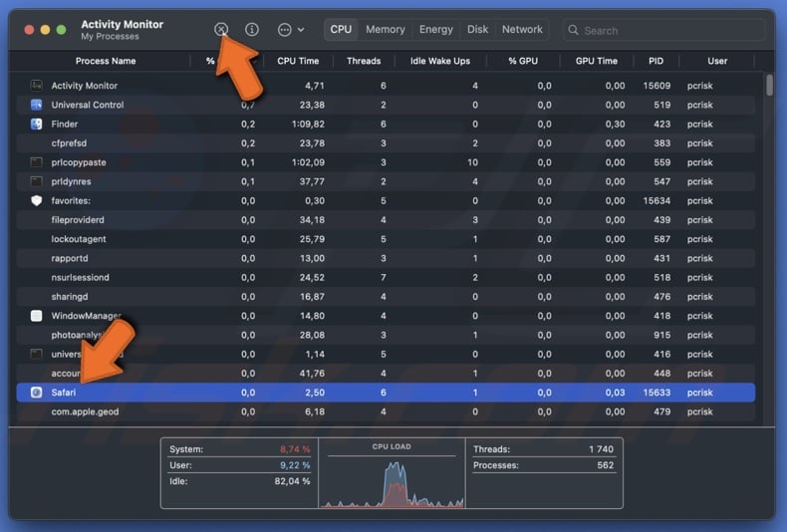The height and width of the screenshot is (532, 787).
Task: Open the ellipsis actions dropdown menu
Action: pyautogui.click(x=291, y=30)
